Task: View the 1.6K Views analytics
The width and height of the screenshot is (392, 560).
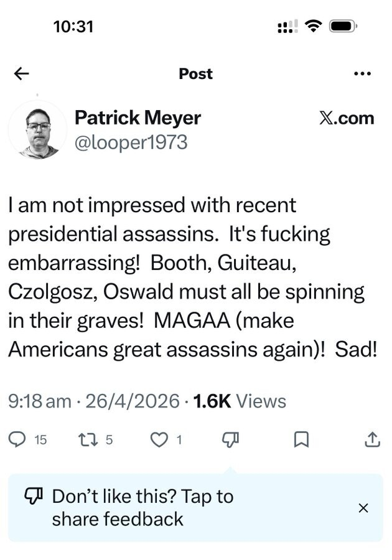Action: coord(240,401)
